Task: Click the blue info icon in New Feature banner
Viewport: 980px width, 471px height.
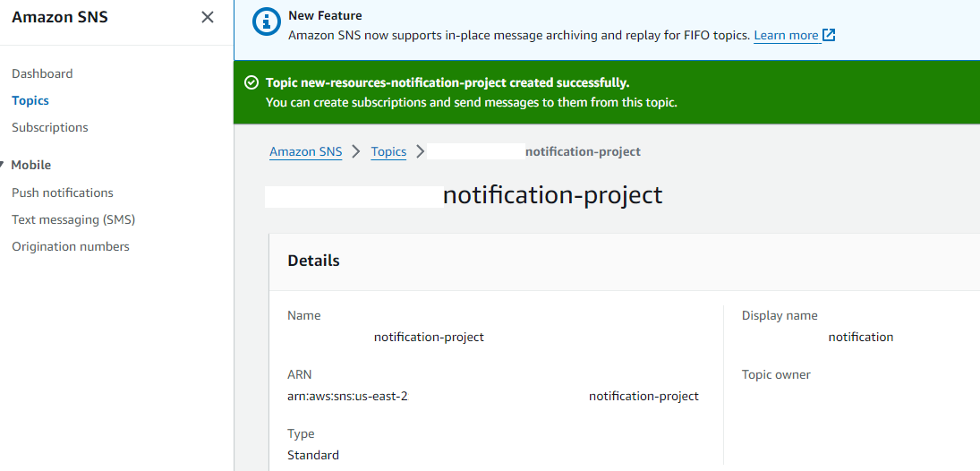Action: pyautogui.click(x=267, y=21)
